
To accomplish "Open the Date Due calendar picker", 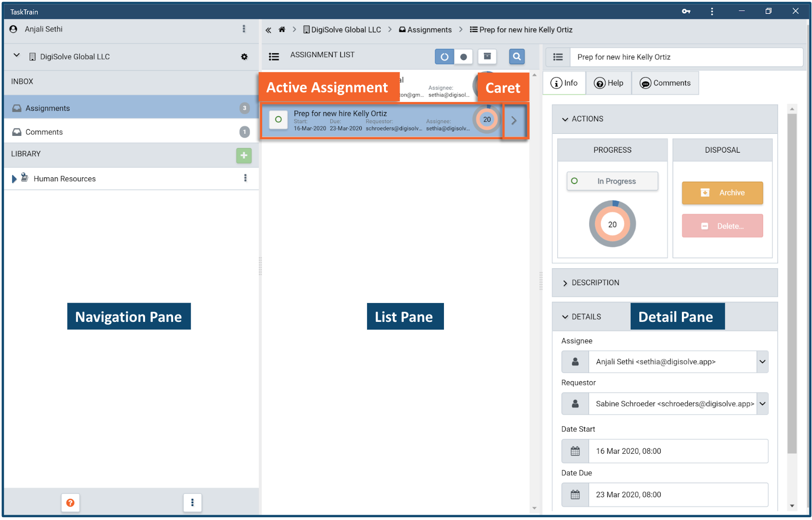I will 575,494.
